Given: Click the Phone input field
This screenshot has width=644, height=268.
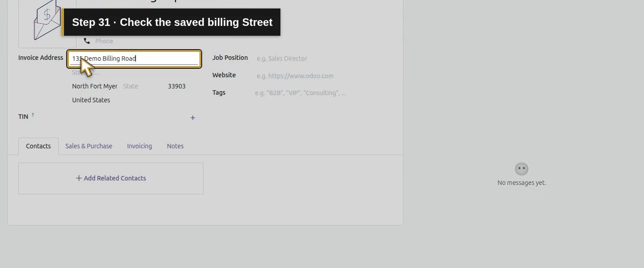Looking at the screenshot, I should tap(144, 41).
